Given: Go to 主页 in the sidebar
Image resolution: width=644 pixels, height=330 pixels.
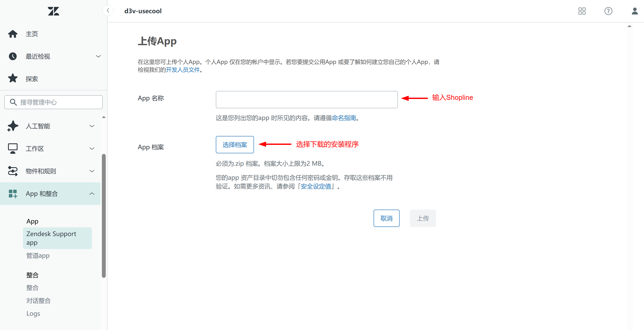Looking at the screenshot, I should 32,34.
